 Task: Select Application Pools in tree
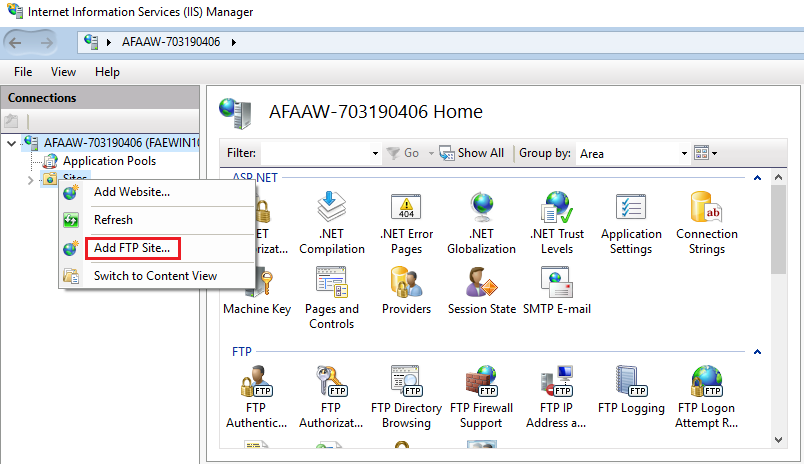pos(109,161)
